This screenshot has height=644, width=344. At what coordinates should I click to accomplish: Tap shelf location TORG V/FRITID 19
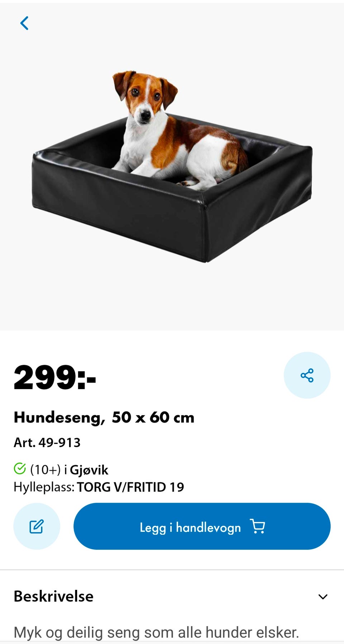pos(130,487)
